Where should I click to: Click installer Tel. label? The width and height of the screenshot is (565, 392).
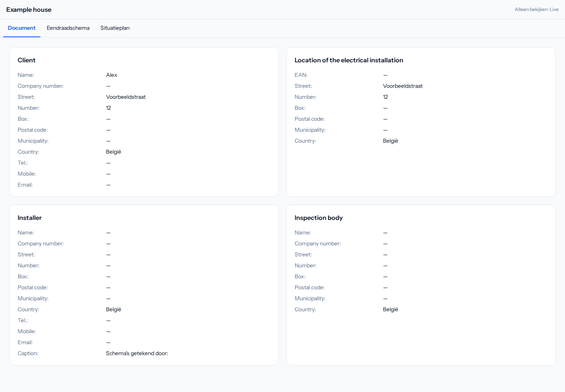[x=23, y=320]
